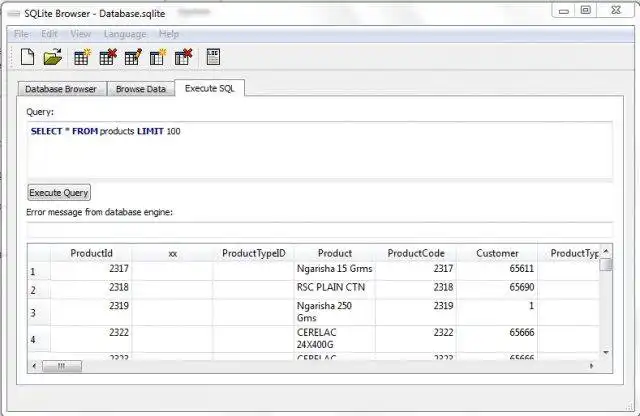Click the 'RSC PLAIN CTN' cell
Image resolution: width=640 pixels, height=416 pixels.
(x=335, y=288)
